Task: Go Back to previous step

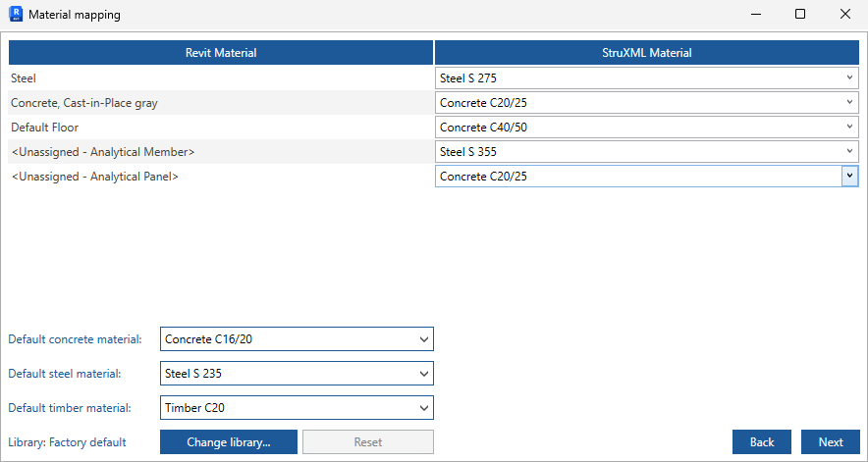Action: point(762,442)
